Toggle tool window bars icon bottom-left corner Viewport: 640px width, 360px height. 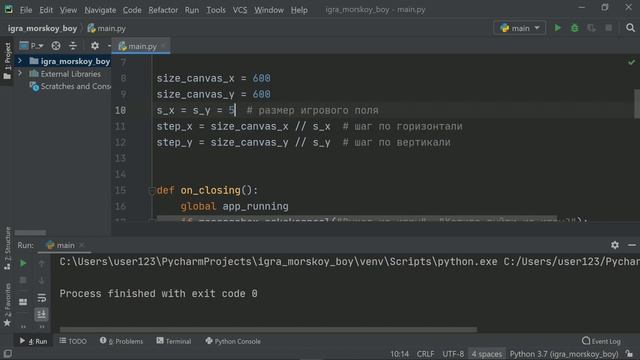coord(7,353)
